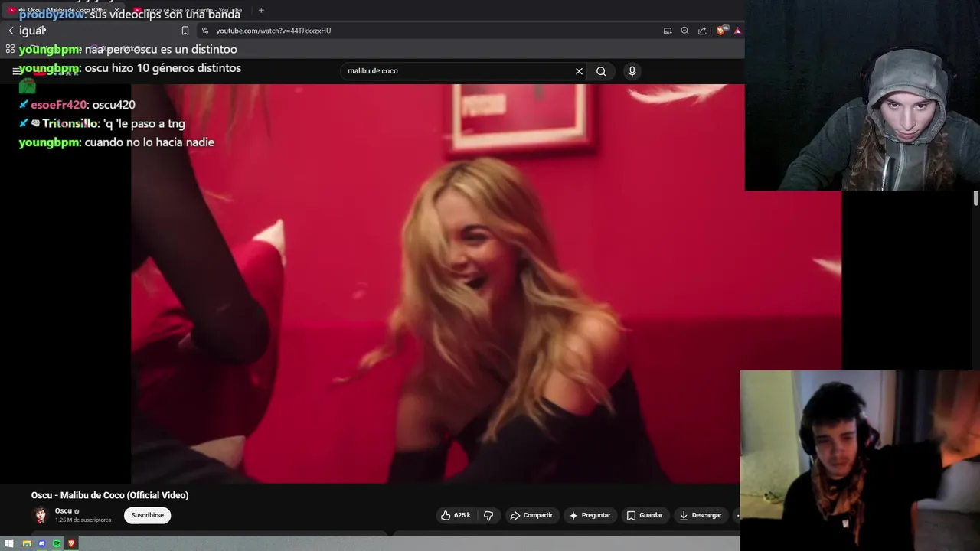Image resolution: width=980 pixels, height=551 pixels.
Task: Start voice search with microphone icon
Action: click(632, 71)
